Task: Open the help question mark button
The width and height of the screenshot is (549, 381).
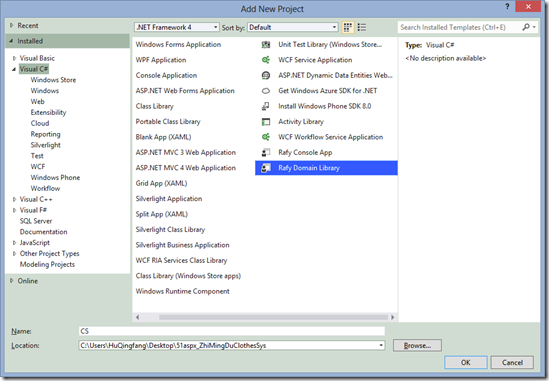Action: pyautogui.click(x=507, y=7)
